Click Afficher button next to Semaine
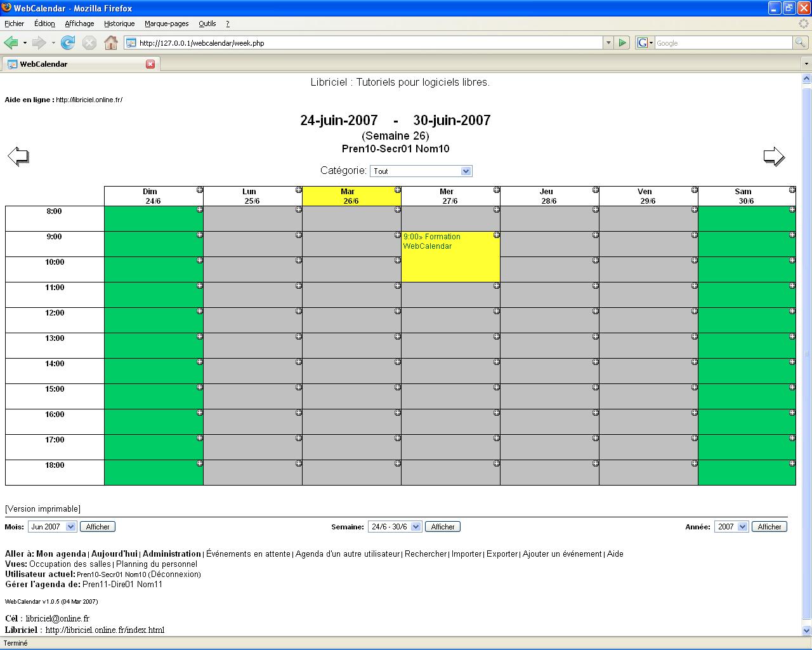The image size is (812, 650). [x=443, y=527]
